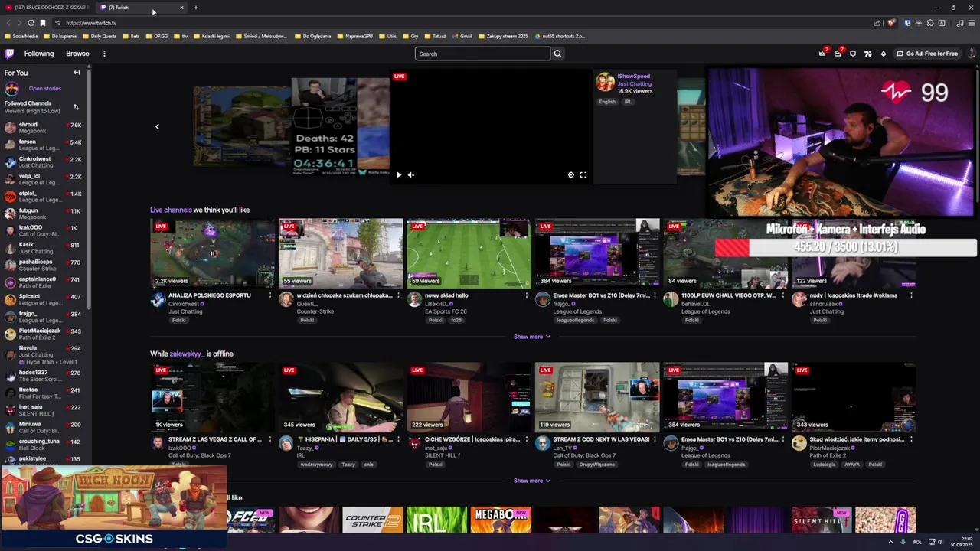Open options for nowy skład hello stream

coord(526,295)
